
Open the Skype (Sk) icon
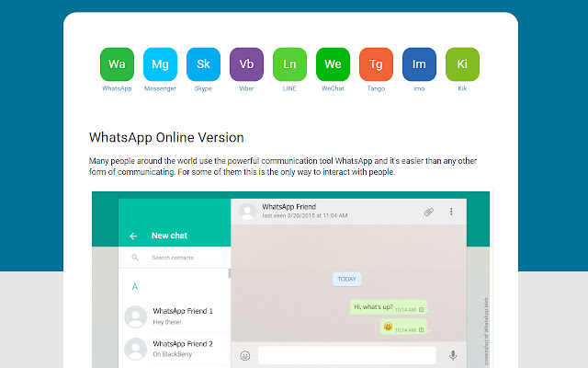203,64
